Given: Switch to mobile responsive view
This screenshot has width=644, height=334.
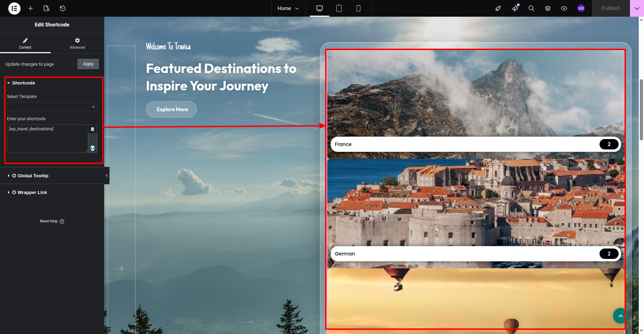Looking at the screenshot, I should point(358,8).
